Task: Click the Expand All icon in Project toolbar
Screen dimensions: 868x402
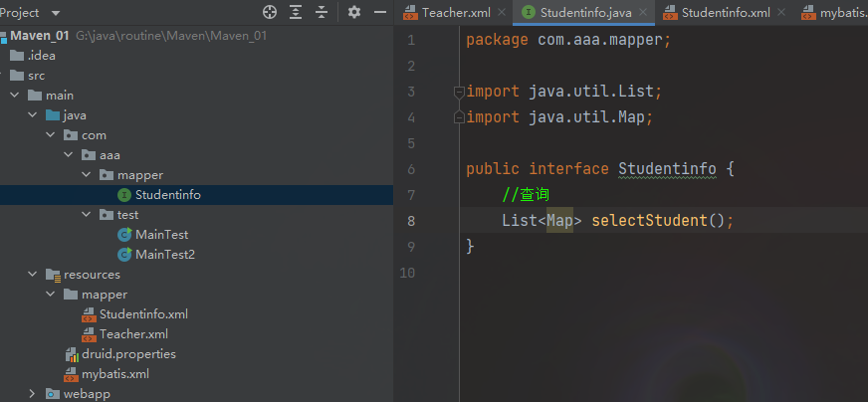Action: [297, 12]
